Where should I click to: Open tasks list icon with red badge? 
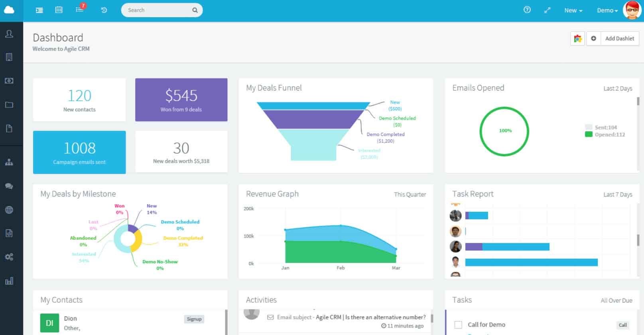pos(80,10)
